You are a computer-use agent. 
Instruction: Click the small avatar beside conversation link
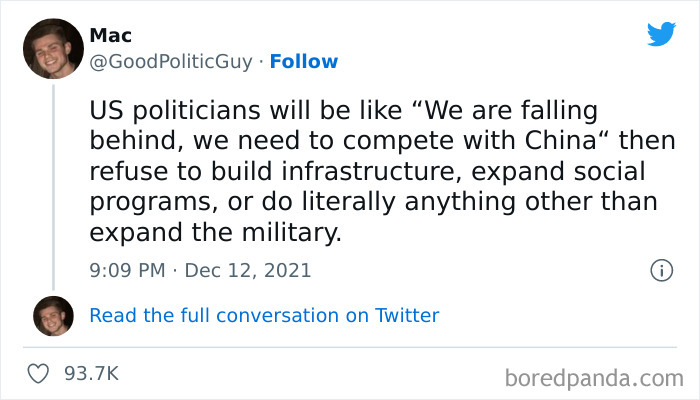[53, 315]
